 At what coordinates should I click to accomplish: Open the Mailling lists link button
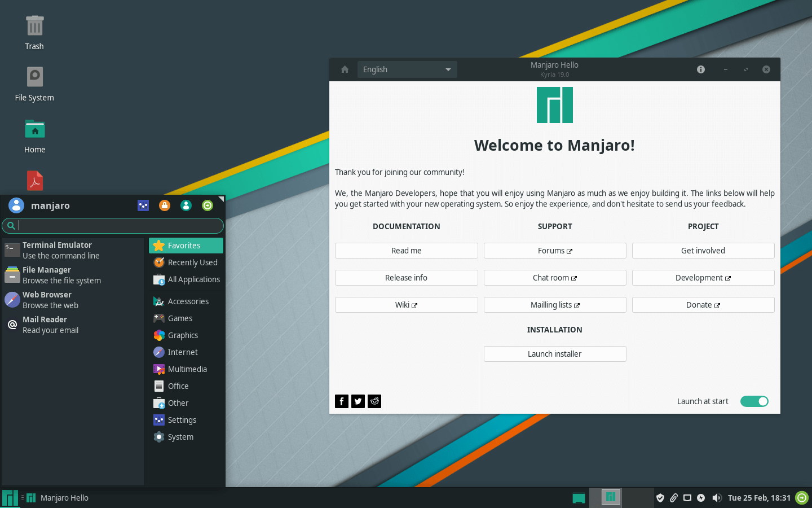[x=555, y=305]
